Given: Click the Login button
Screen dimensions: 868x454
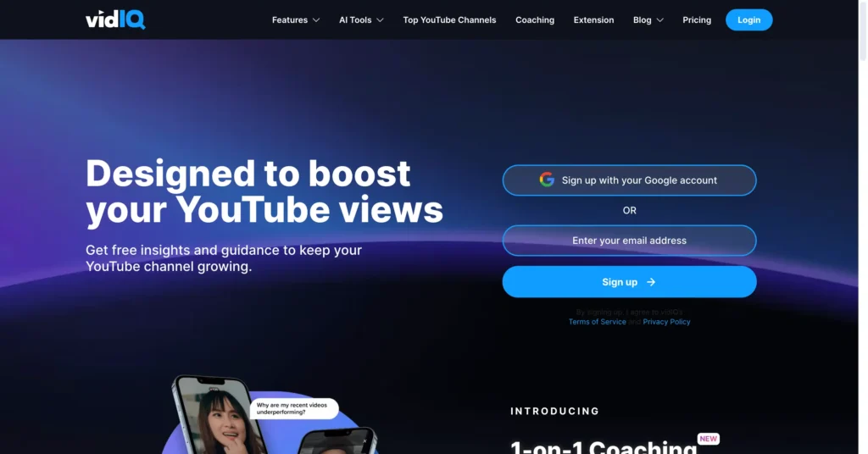Looking at the screenshot, I should click(x=748, y=20).
